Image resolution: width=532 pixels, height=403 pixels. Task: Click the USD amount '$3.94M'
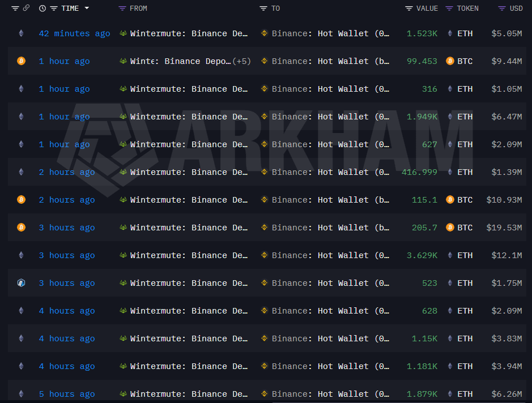point(507,366)
